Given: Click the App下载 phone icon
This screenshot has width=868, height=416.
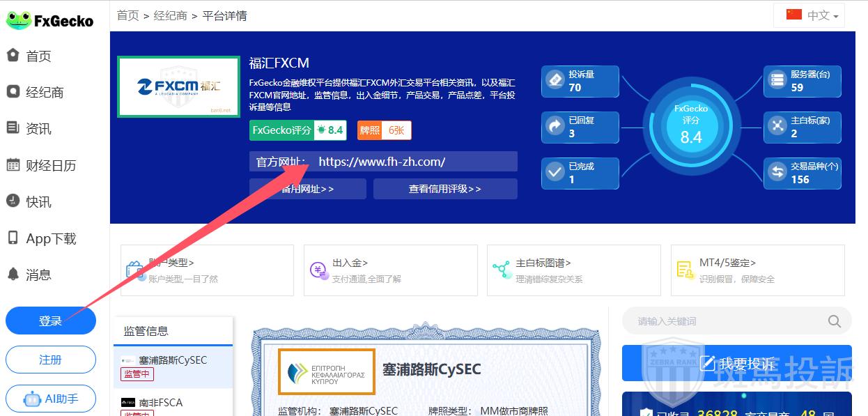Looking at the screenshot, I should tap(13, 238).
